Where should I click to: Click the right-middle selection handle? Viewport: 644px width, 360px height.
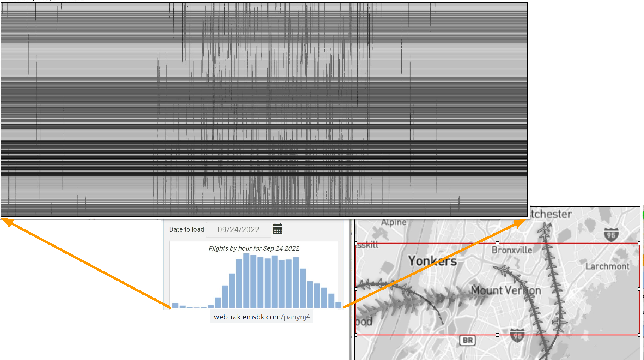coord(639,289)
